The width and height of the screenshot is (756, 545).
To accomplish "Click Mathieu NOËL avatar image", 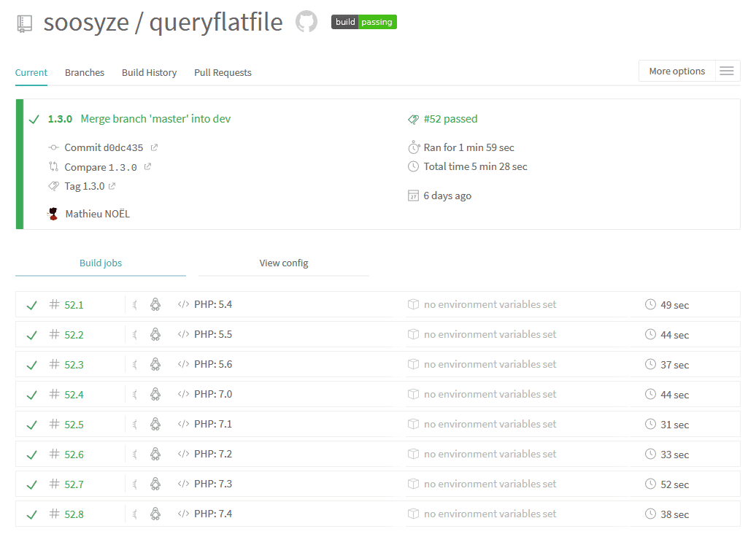I will pos(53,214).
